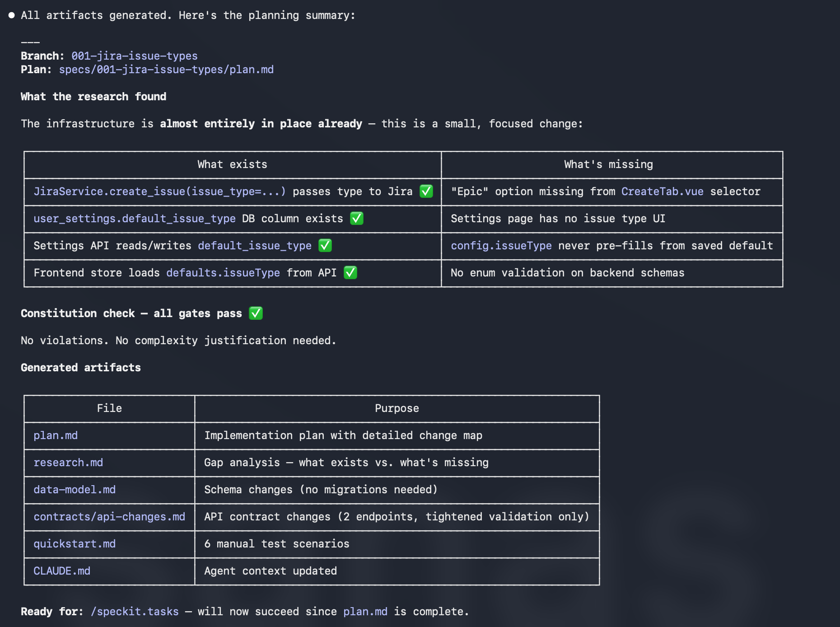The image size is (840, 627).
Task: Open data-model.md in the artifacts table
Action: point(75,490)
